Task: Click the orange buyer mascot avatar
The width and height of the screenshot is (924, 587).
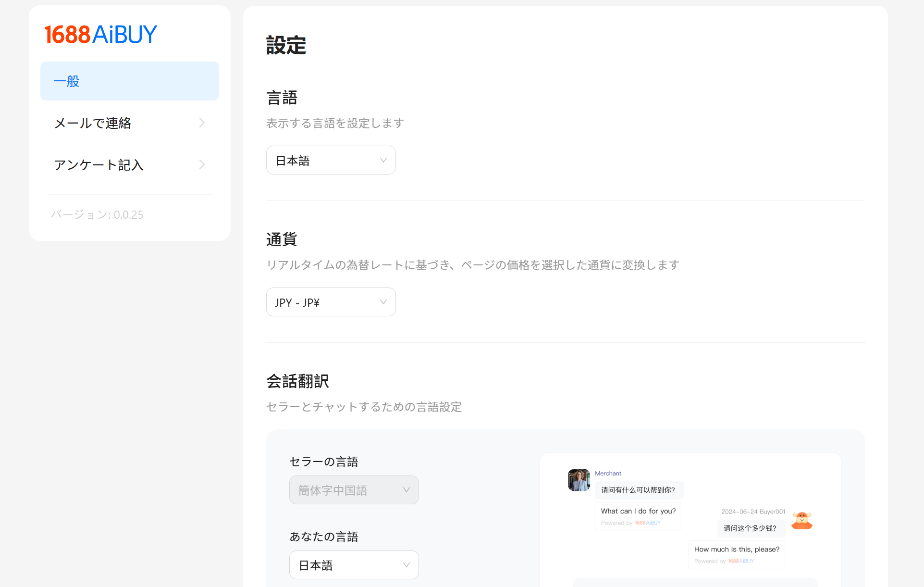Action: click(801, 521)
